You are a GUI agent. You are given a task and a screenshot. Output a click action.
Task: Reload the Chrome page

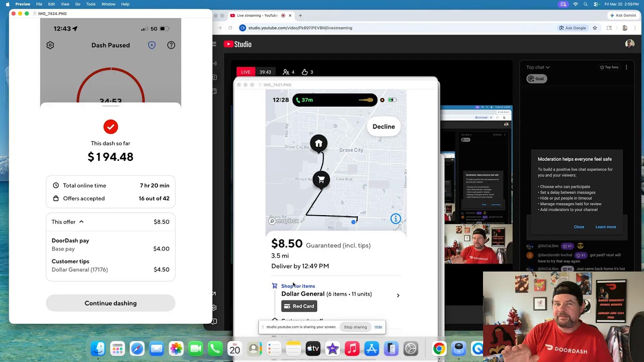230,28
